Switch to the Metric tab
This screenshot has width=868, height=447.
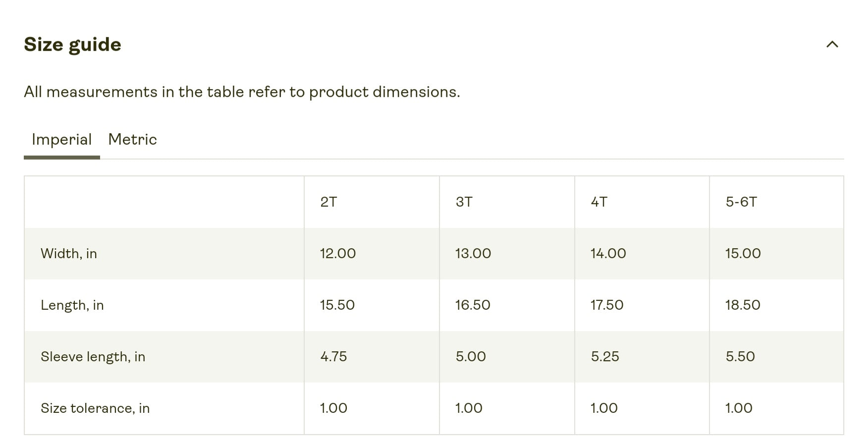point(132,140)
